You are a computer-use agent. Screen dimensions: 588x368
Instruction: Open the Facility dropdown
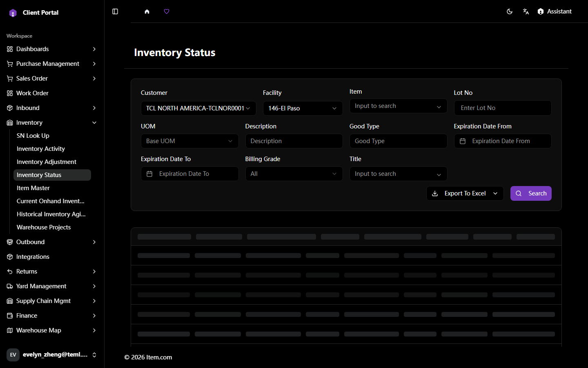coord(303,108)
